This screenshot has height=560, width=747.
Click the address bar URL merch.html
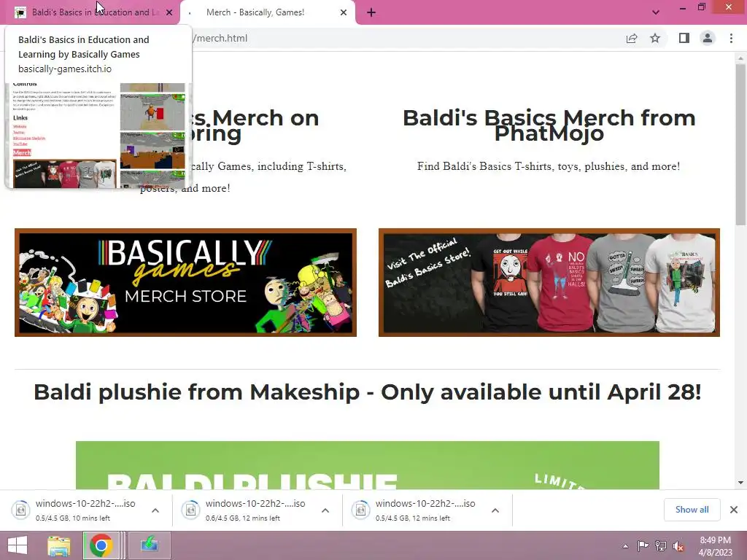(x=222, y=38)
